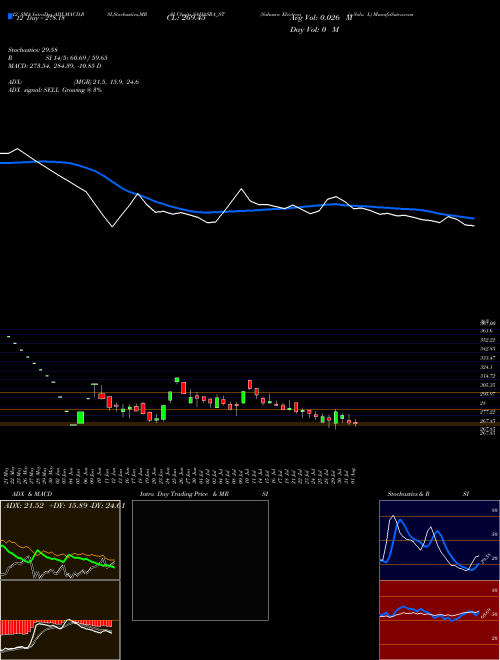Click the 'Day Vol: 0 M' label
Screen dimensions: 500x660
pos(314,29)
